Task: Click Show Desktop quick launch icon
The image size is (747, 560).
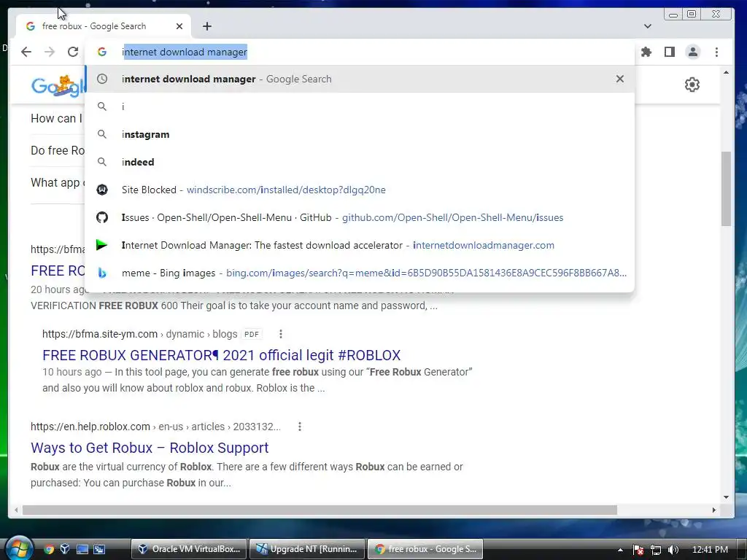Action: 82,549
